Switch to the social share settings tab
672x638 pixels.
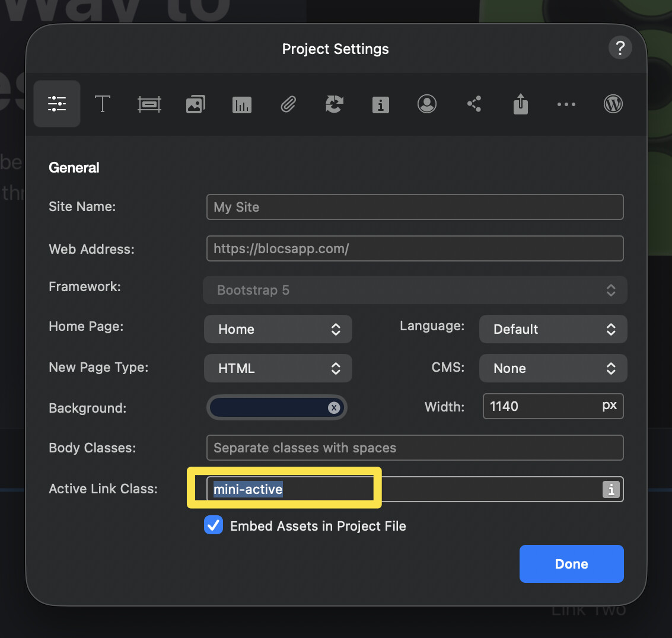click(474, 104)
